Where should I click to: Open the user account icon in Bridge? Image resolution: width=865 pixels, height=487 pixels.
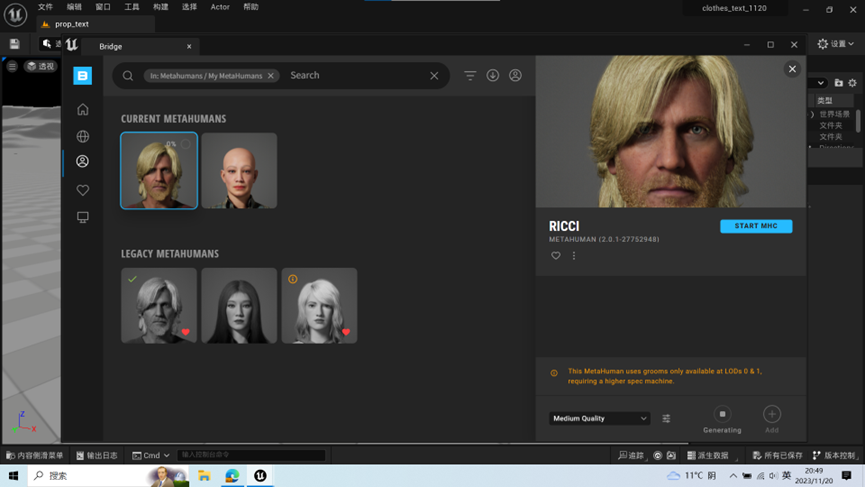coord(515,76)
